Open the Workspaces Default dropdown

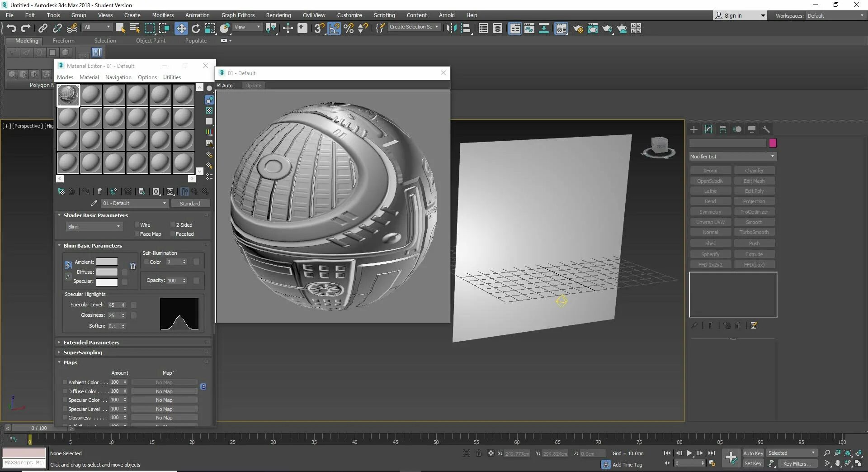[835, 15]
